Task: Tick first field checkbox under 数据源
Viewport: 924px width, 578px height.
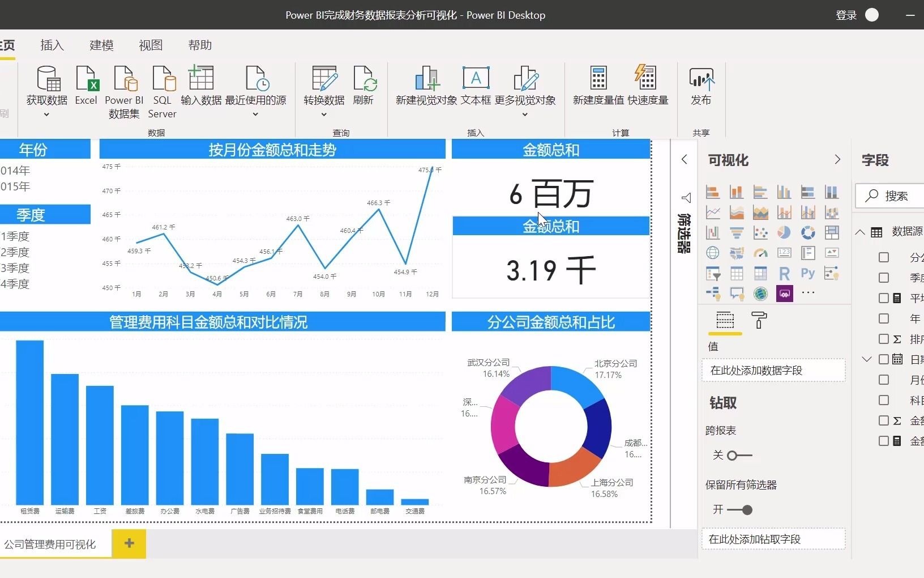Action: [x=884, y=257]
